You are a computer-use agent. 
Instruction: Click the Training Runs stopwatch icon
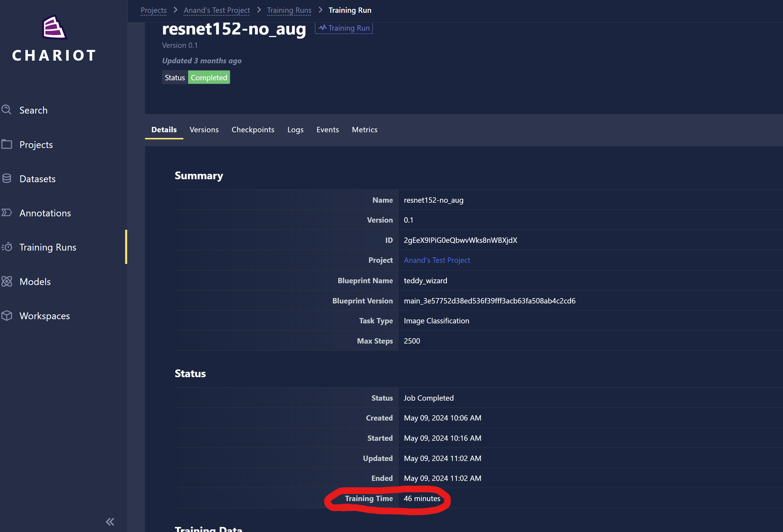(x=7, y=247)
